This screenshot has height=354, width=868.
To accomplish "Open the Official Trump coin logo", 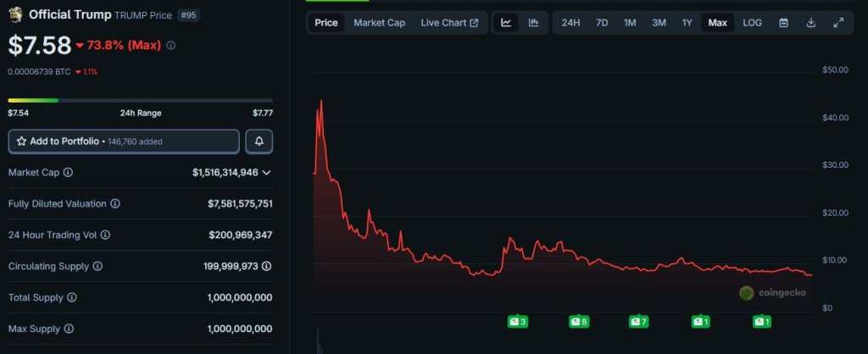I will (x=15, y=15).
